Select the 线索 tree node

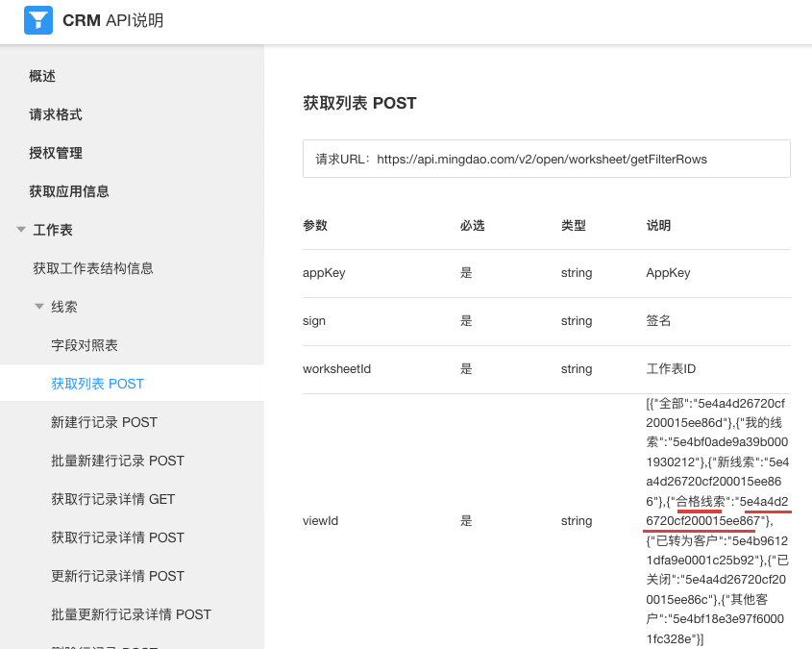coord(64,307)
